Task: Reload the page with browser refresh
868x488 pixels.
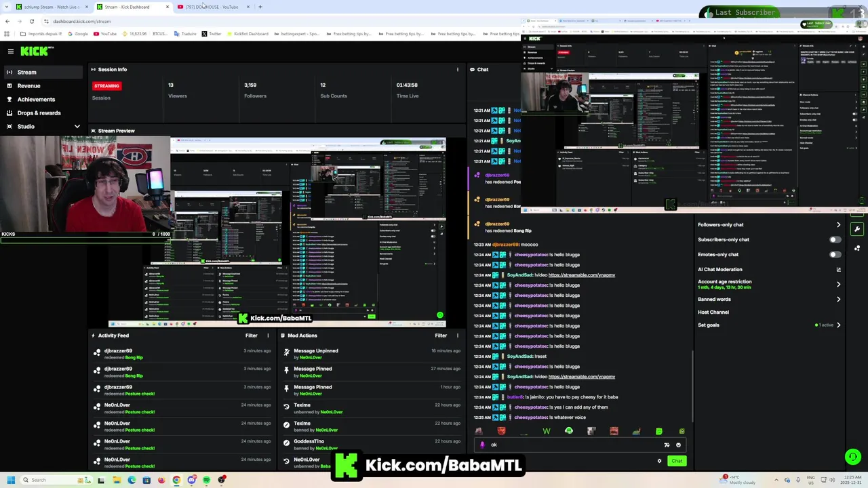Action: 31,21
